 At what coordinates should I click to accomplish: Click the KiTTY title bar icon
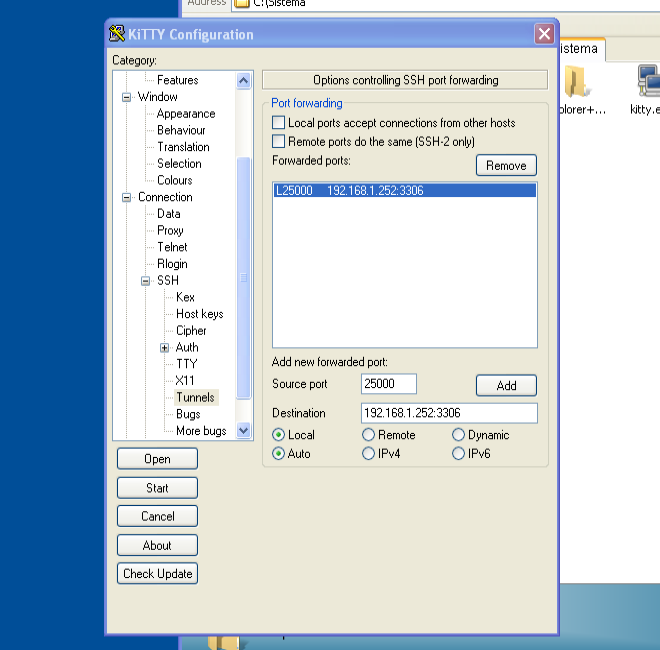[117, 34]
